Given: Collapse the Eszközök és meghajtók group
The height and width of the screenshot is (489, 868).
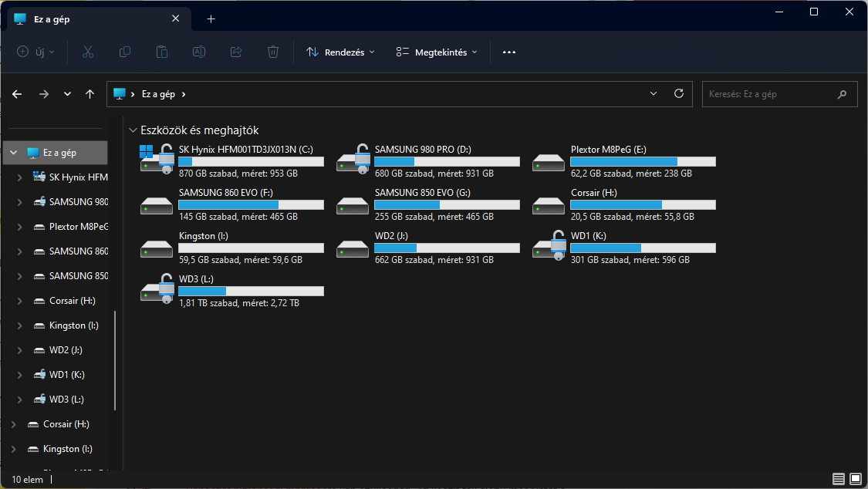Looking at the screenshot, I should click(x=133, y=130).
